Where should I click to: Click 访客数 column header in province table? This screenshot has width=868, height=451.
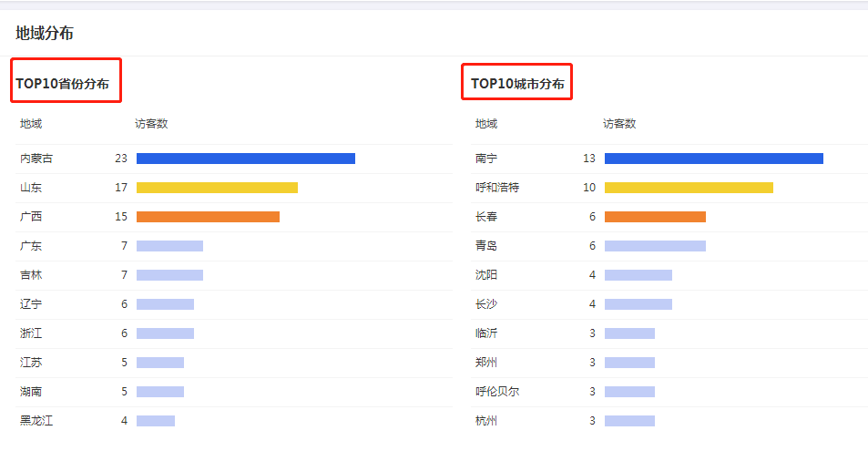point(151,124)
